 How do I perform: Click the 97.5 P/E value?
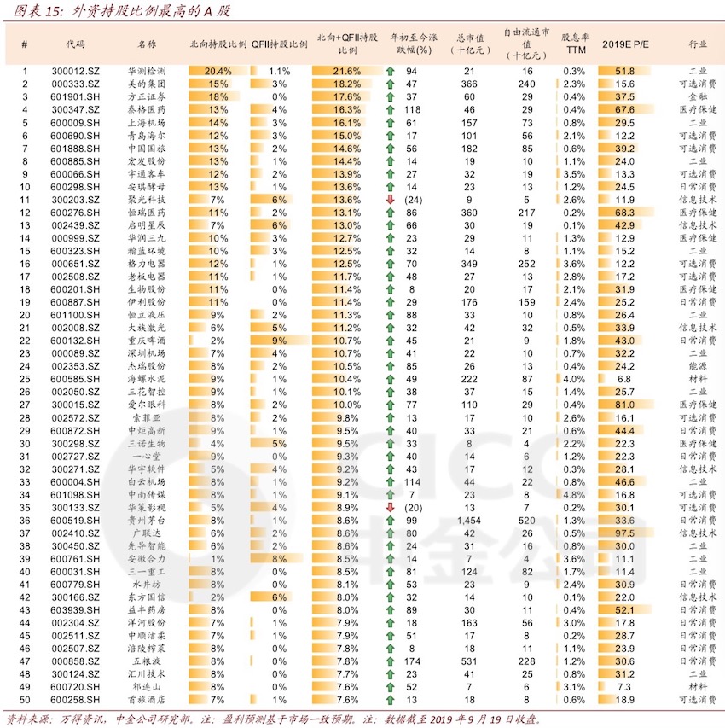coord(624,533)
